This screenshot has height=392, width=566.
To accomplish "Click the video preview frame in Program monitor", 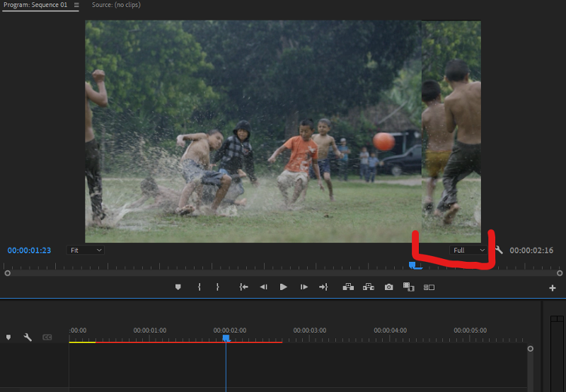I will click(x=283, y=132).
